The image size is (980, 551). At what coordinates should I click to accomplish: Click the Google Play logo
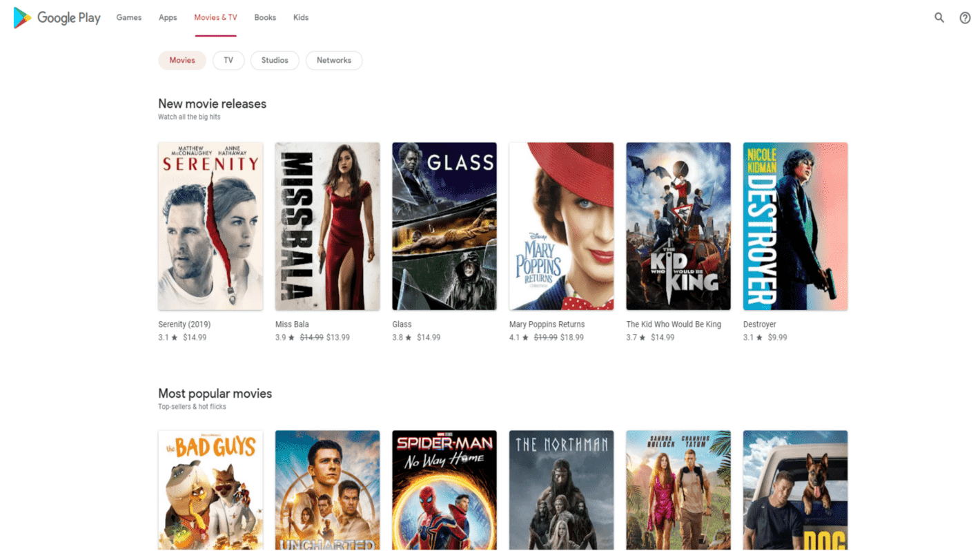tap(57, 18)
